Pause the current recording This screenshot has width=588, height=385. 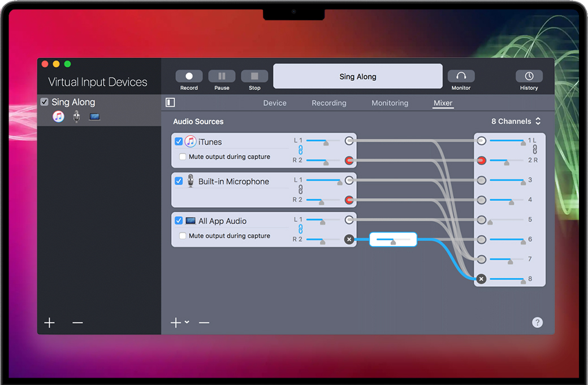point(222,76)
